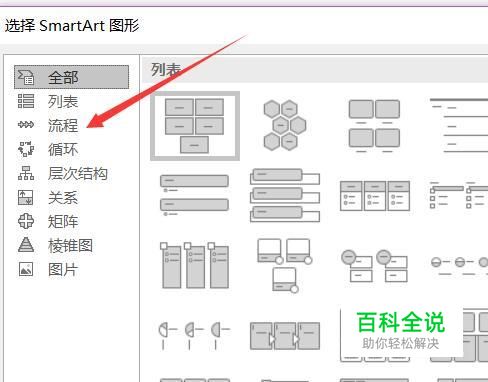Choose the circle picture caption layout
This screenshot has width=488, height=382.
click(x=374, y=266)
